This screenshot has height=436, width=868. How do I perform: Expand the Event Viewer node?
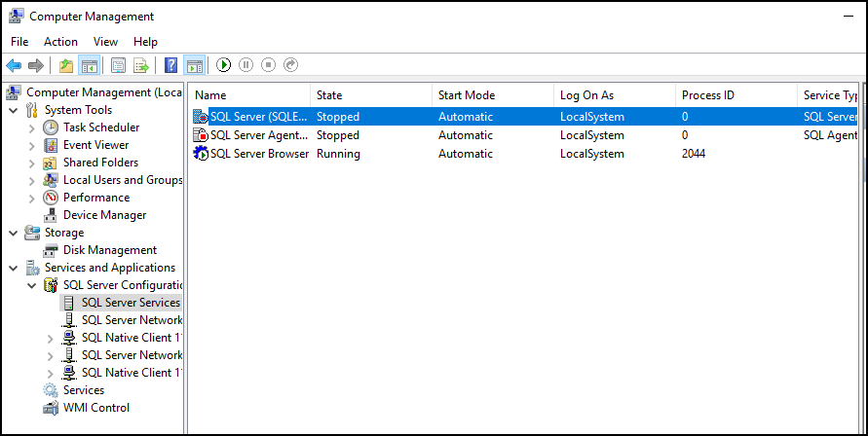32,146
